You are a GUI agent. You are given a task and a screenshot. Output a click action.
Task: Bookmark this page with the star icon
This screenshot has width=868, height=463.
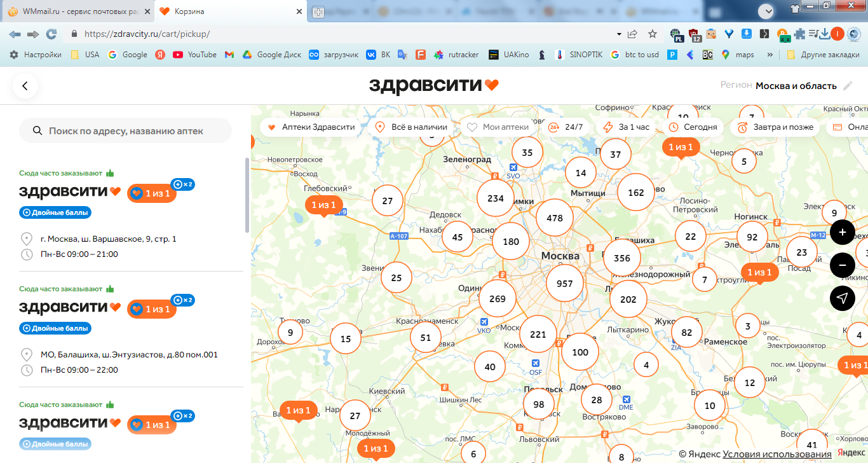[653, 34]
